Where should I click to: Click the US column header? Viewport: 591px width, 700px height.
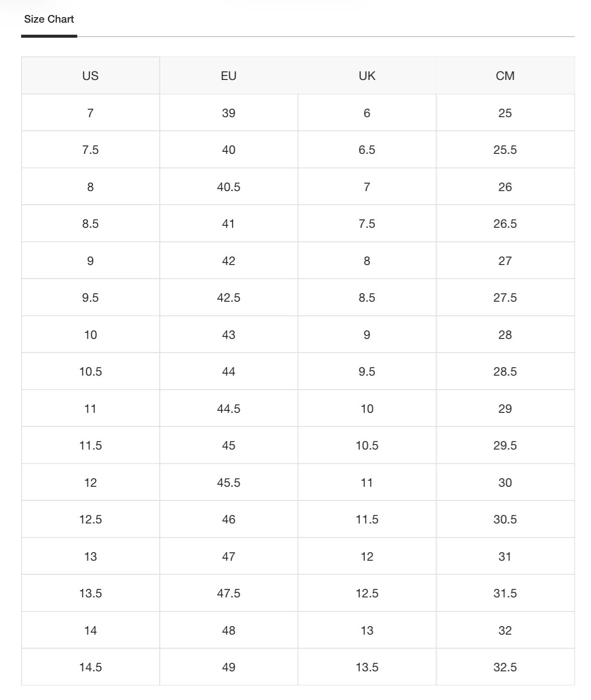pos(90,76)
